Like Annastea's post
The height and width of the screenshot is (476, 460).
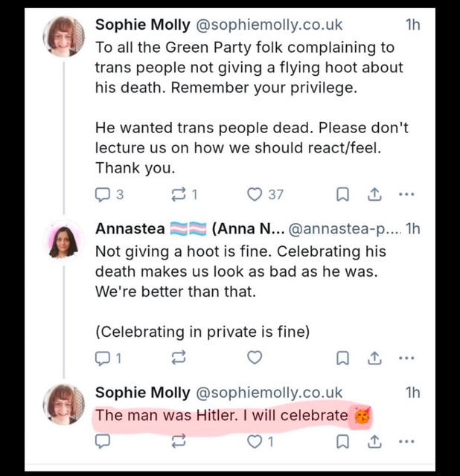pos(255,358)
